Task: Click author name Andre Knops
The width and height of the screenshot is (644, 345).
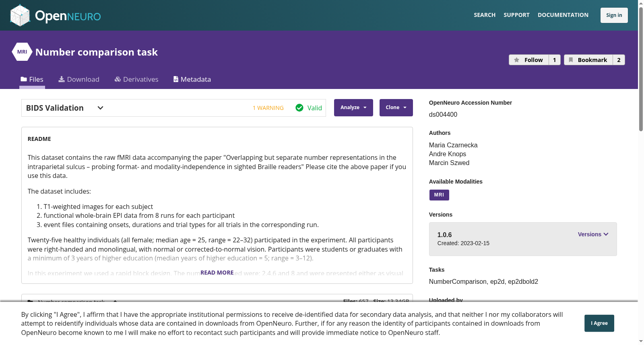Action: pyautogui.click(x=448, y=154)
